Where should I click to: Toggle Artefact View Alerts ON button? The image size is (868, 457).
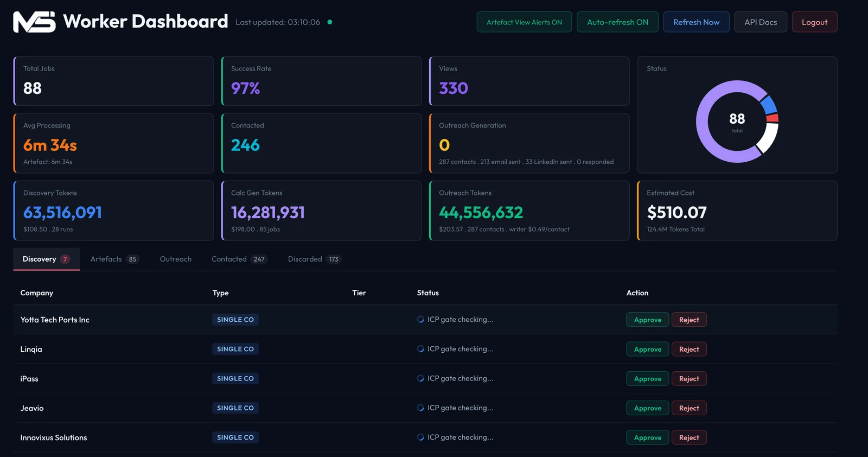[x=524, y=22]
